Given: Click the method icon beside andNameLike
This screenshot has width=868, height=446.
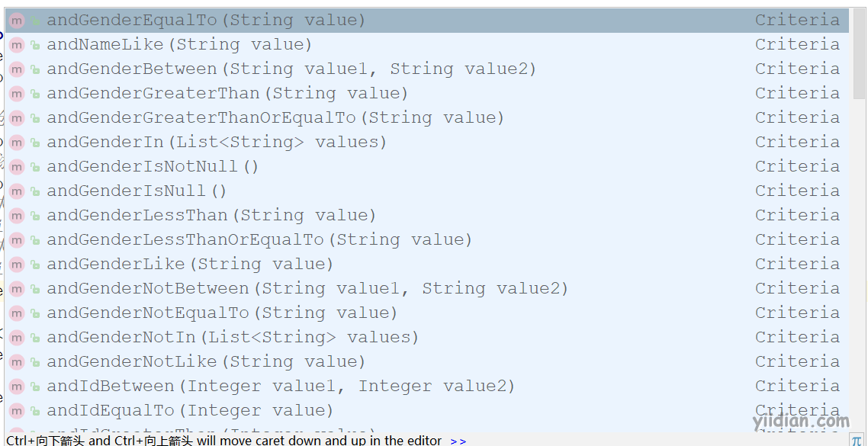Looking at the screenshot, I should tap(17, 45).
